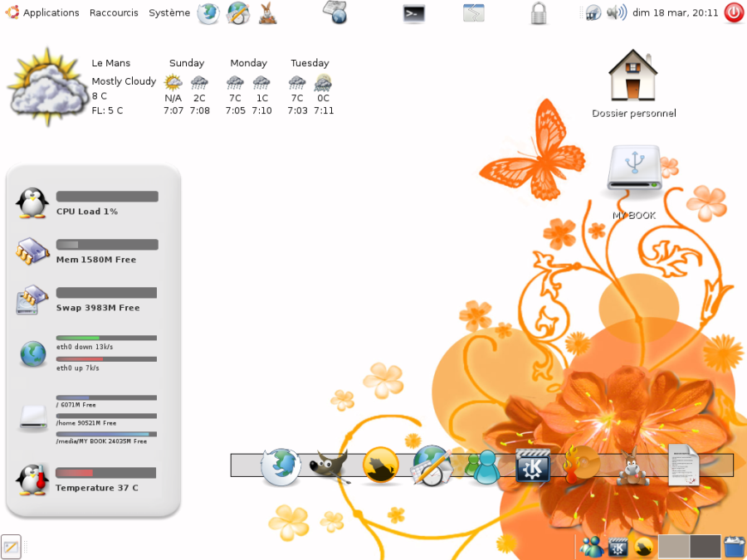Click the CPU Load progress bar
The image size is (747, 560).
click(x=107, y=197)
